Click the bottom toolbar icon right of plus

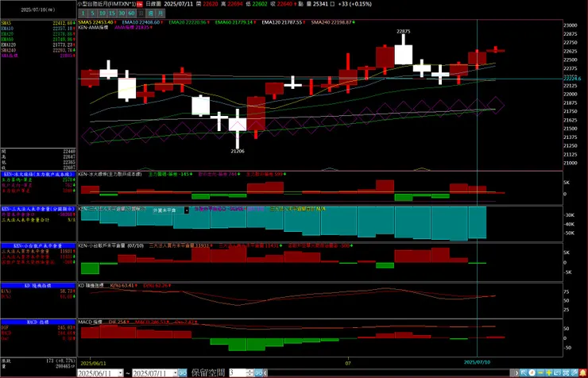click(557, 372)
